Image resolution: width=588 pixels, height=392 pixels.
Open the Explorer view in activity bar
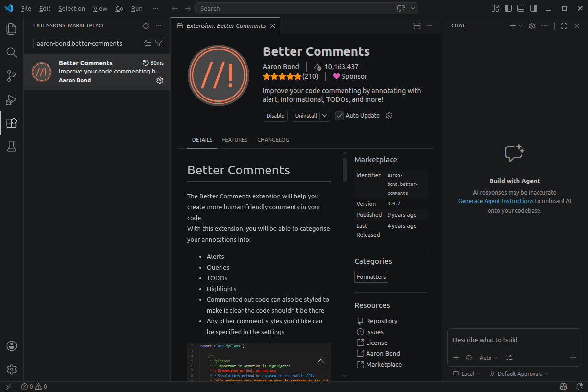pos(11,29)
